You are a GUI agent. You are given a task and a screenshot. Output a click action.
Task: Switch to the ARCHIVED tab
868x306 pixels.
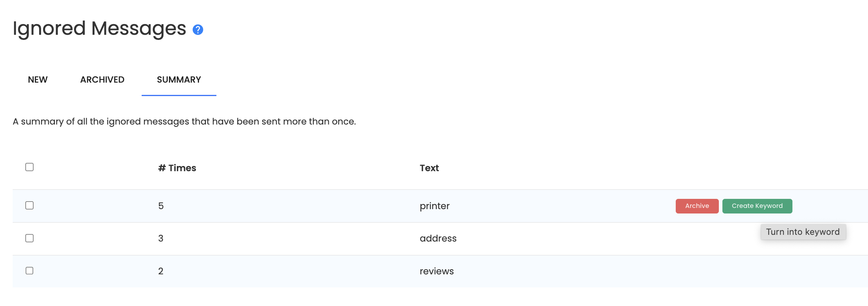coord(102,79)
